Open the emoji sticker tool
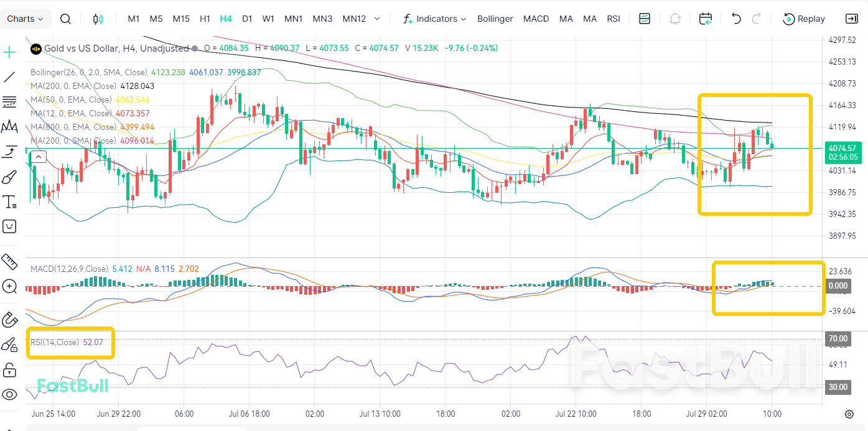Viewport: 868px width, 431px height. tap(9, 226)
